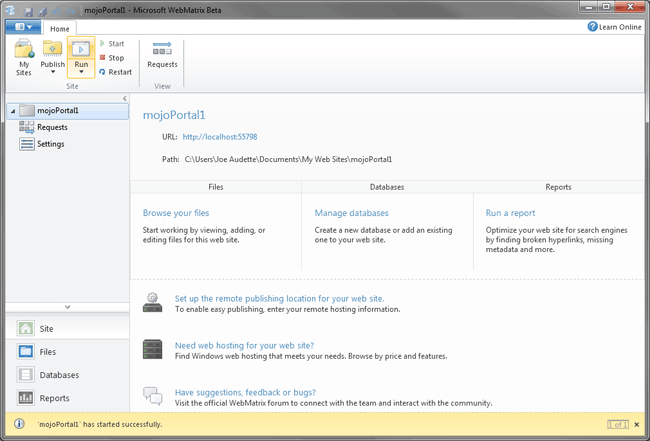Screen dimensions: 650x441
Task: Start the site from the ribbon
Action: 111,44
